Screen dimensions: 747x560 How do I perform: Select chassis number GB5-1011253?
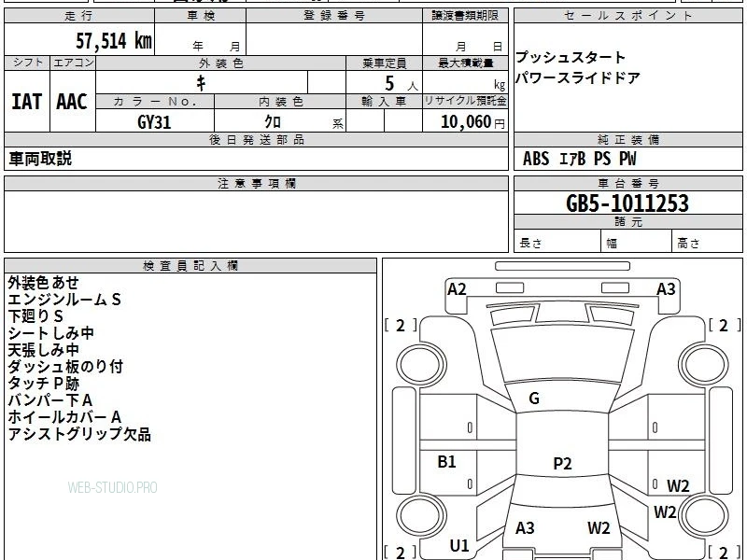point(627,203)
